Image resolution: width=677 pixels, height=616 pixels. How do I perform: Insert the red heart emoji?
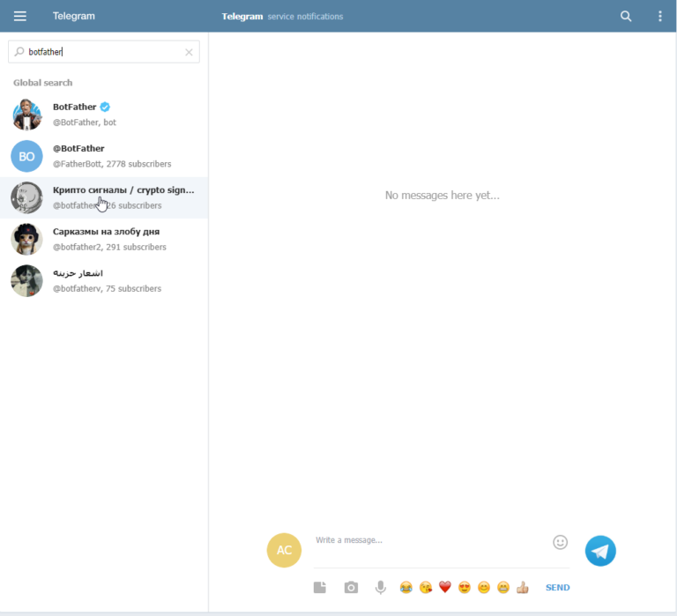click(x=445, y=588)
